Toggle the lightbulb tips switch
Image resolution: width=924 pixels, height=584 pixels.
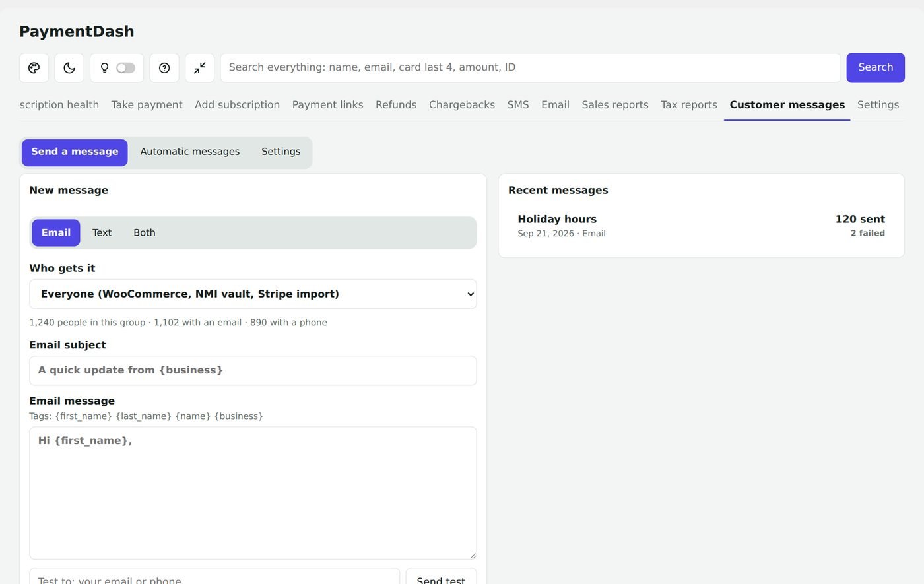coord(125,68)
